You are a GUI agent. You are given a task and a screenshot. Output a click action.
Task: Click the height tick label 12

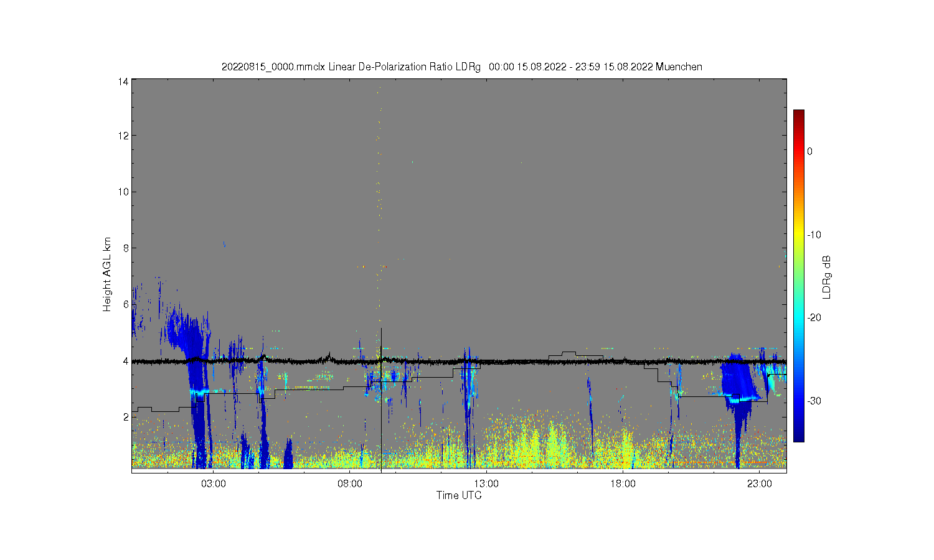[123, 136]
